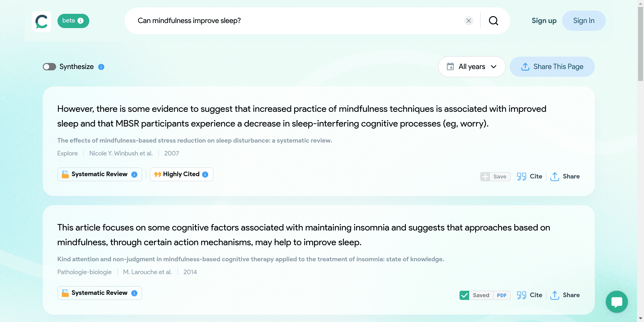The image size is (644, 322).
Task: Open the Synthesize info tooltip icon
Action: [x=101, y=67]
